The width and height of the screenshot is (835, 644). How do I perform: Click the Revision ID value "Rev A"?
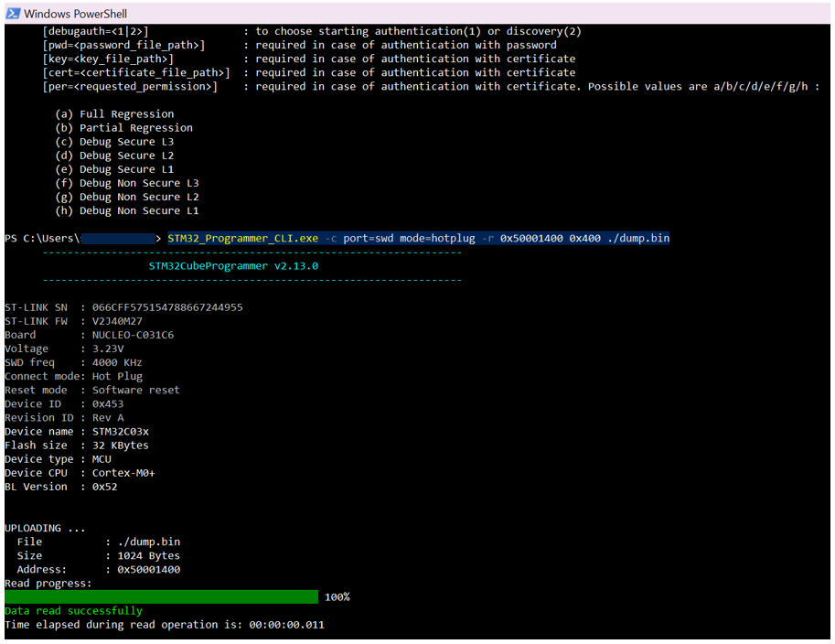[x=108, y=418]
